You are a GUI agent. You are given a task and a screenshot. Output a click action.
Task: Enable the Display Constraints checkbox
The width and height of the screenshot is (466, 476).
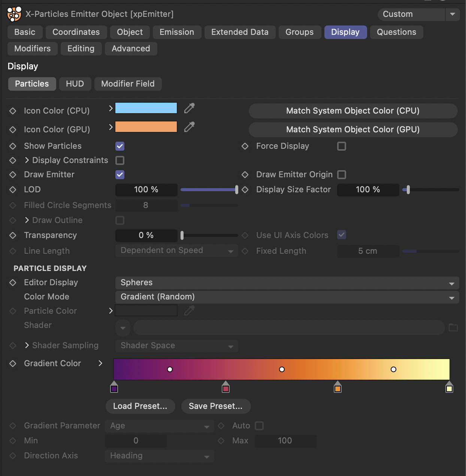click(x=120, y=160)
